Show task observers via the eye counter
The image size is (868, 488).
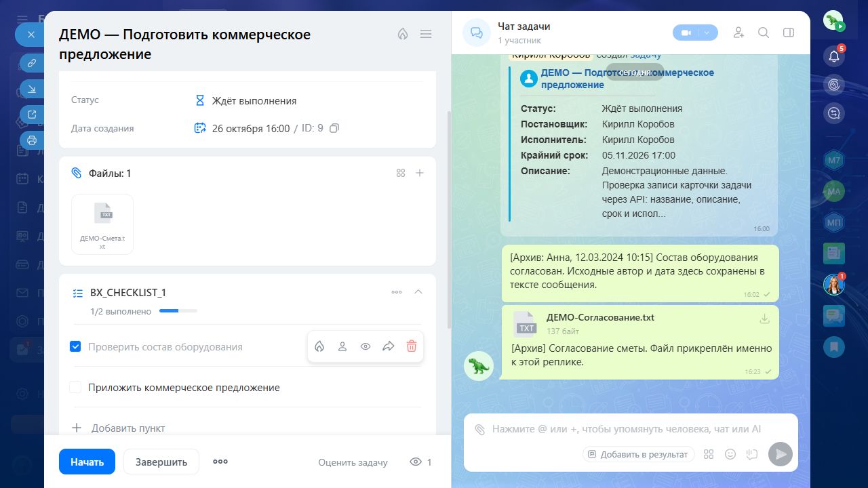click(420, 462)
